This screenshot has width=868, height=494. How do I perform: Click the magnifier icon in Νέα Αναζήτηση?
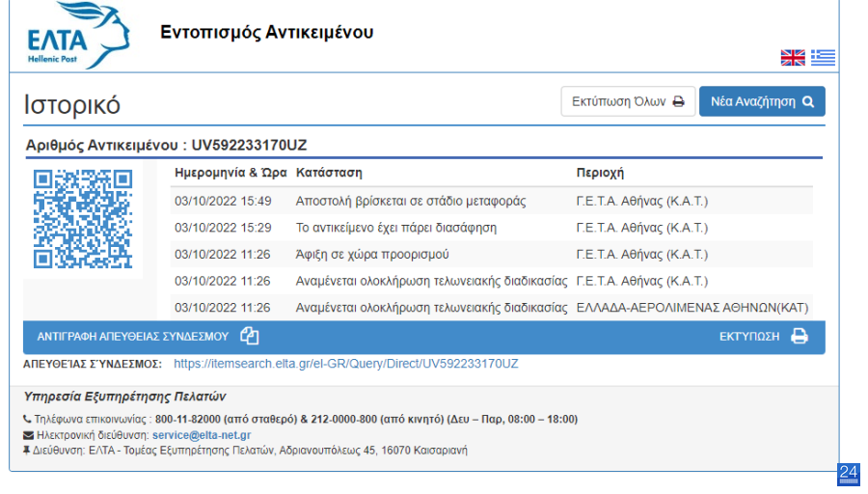(x=808, y=102)
